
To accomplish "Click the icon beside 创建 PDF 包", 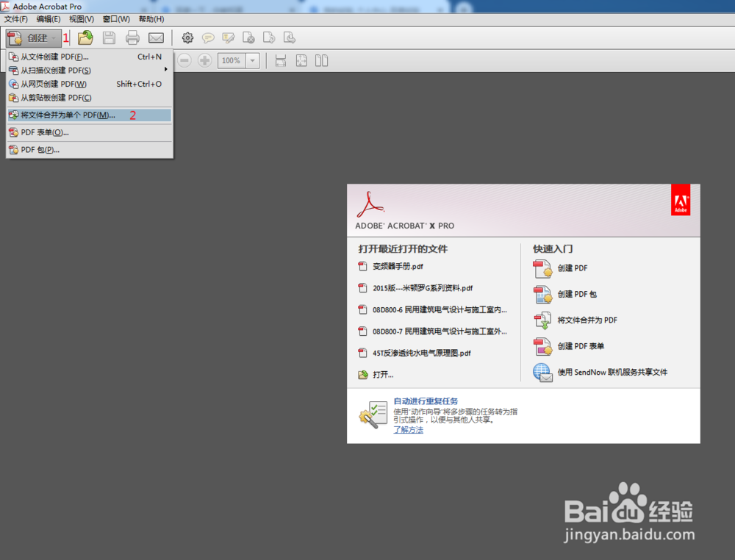I will 542,295.
